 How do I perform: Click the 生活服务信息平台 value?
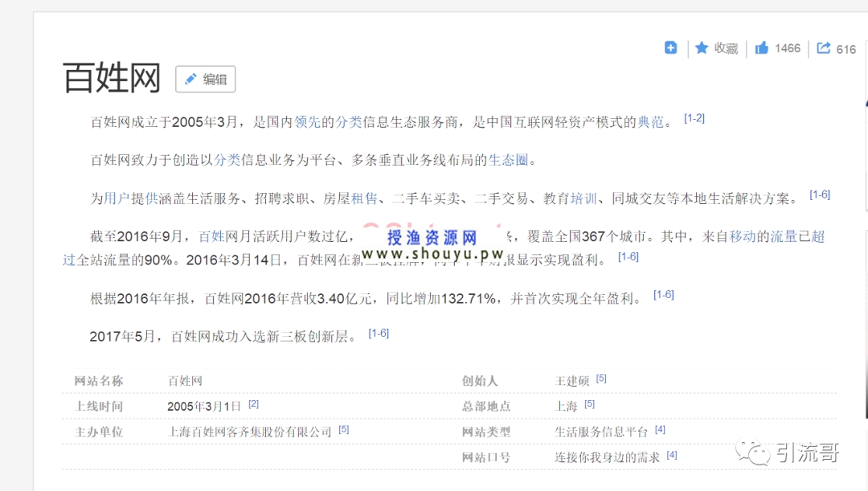click(x=601, y=432)
